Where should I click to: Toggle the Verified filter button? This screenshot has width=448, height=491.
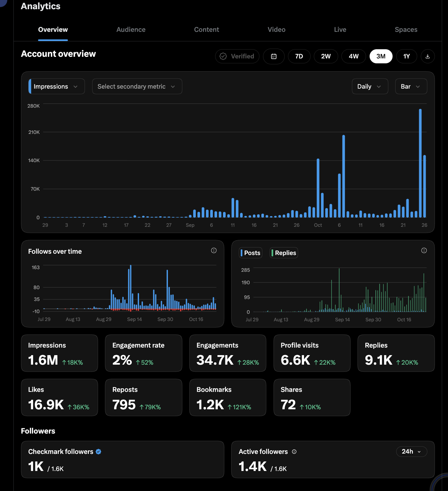[x=237, y=56]
